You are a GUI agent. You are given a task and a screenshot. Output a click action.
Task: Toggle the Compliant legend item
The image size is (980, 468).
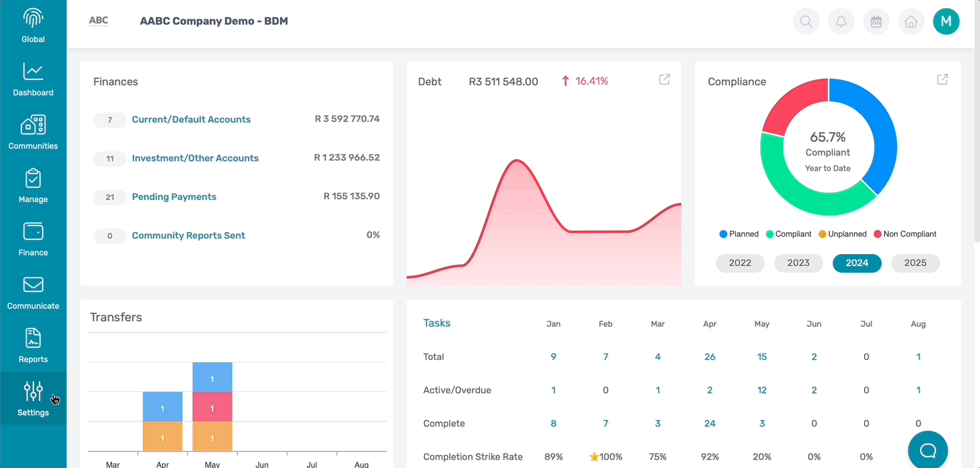[789, 234]
